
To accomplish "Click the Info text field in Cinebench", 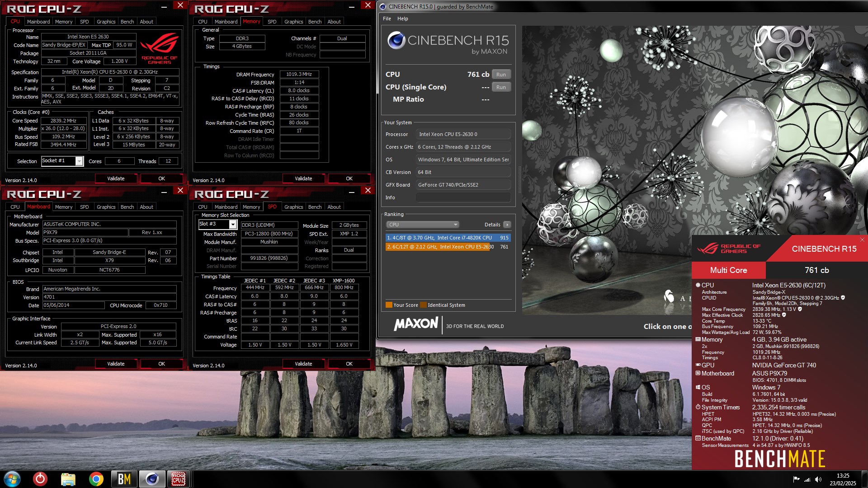I will [x=463, y=197].
